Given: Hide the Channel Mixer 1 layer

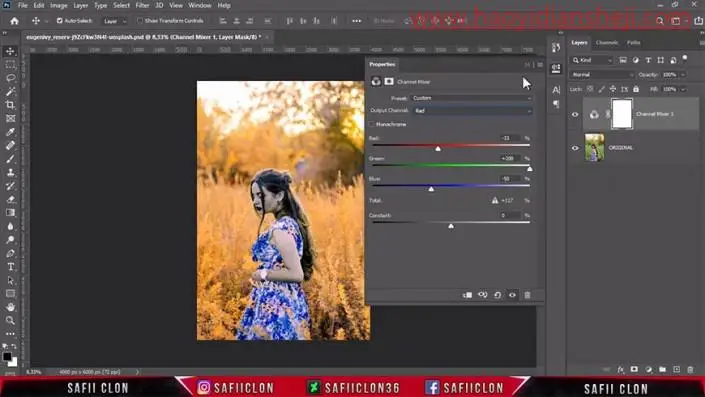Looking at the screenshot, I should coord(575,114).
